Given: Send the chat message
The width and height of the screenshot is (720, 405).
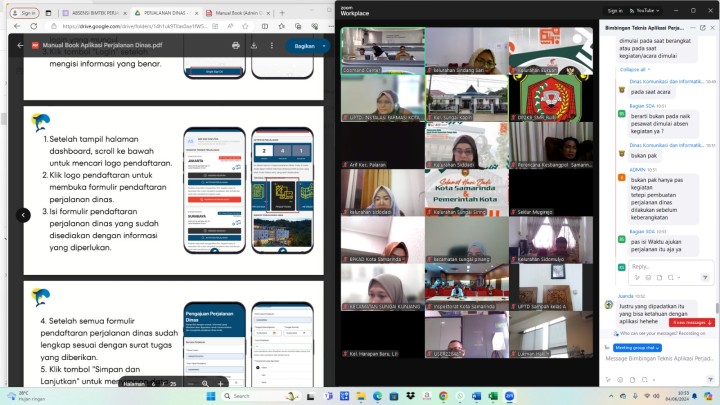Looking at the screenshot, I should tap(710, 380).
